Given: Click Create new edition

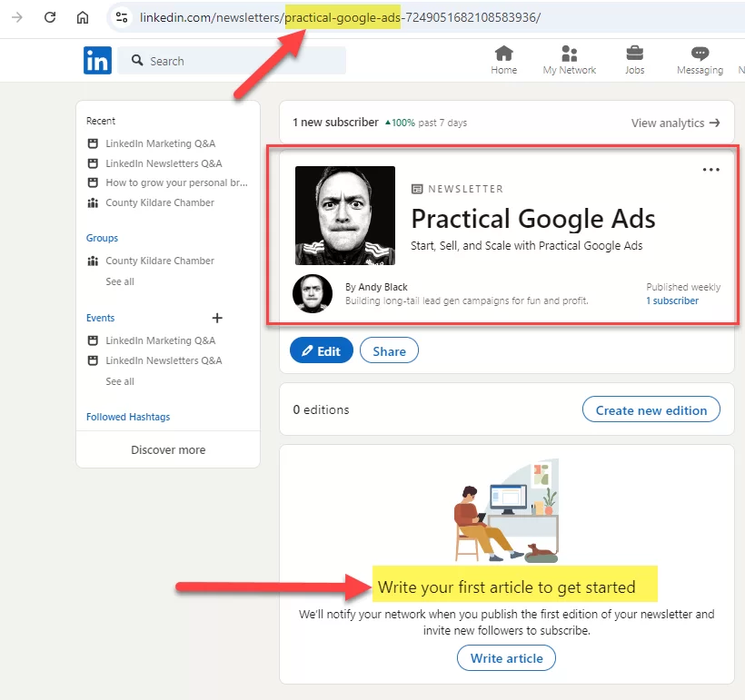Looking at the screenshot, I should click(651, 409).
